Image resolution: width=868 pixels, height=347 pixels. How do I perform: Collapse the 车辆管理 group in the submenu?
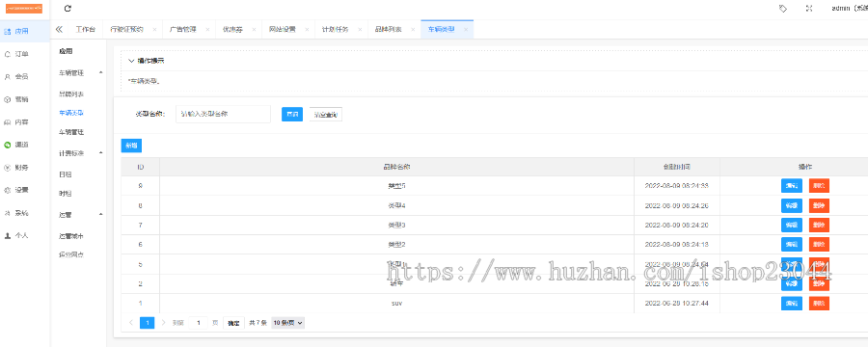(100, 72)
